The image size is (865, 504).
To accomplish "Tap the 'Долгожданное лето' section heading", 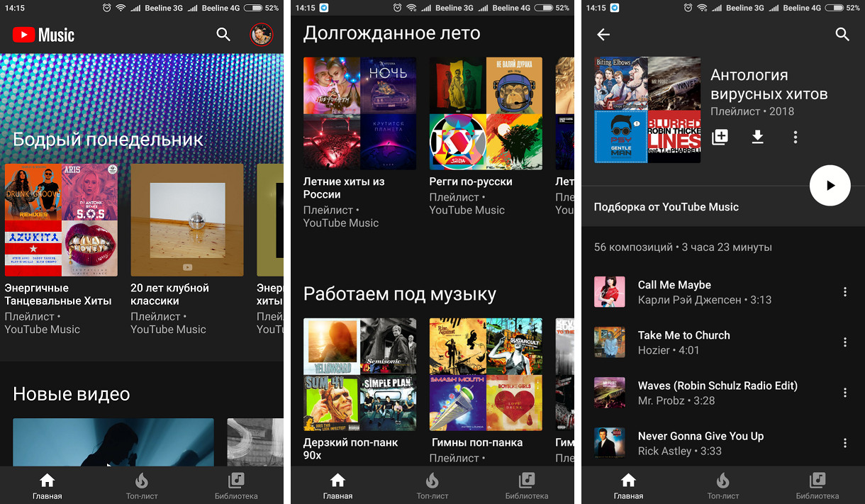I will pos(391,33).
